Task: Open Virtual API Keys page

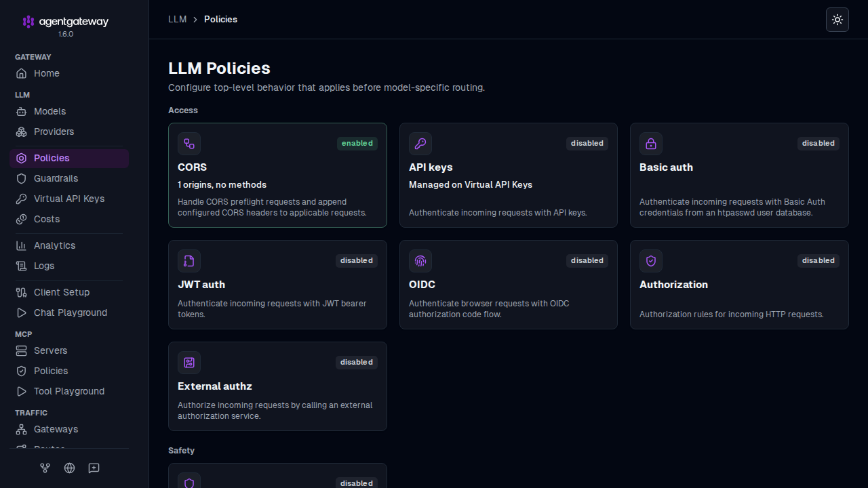Action: coord(69,199)
